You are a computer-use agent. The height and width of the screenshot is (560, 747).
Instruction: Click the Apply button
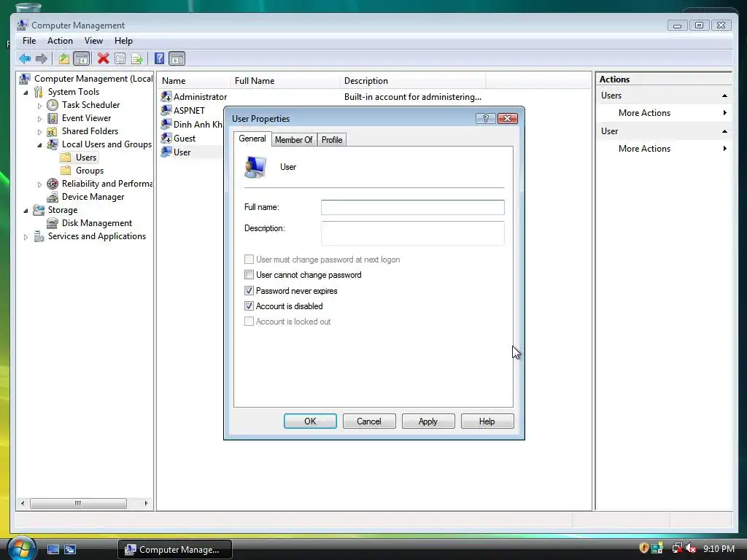click(428, 421)
